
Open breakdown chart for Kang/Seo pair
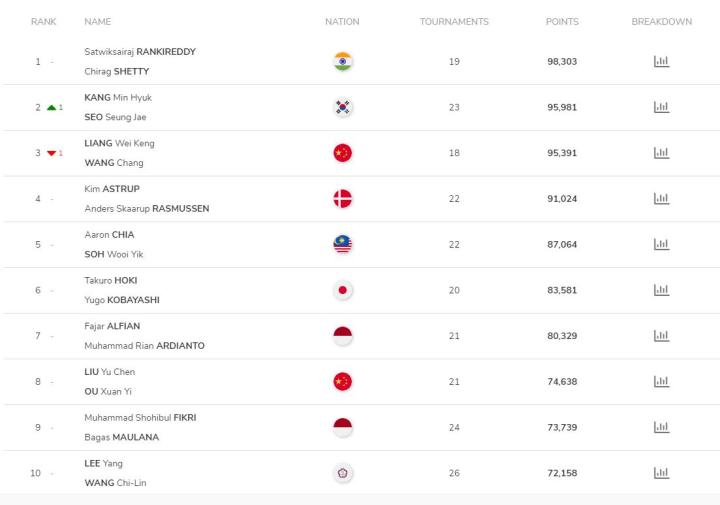coord(661,107)
